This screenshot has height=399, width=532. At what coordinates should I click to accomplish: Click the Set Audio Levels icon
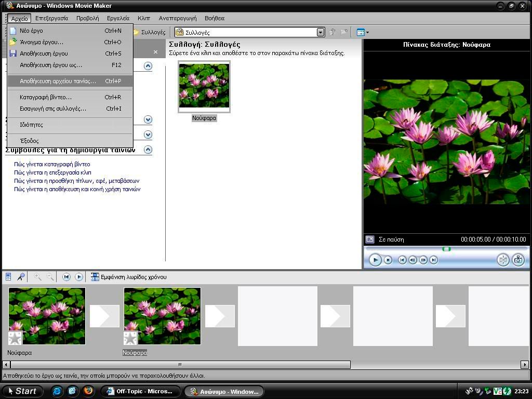tap(9, 277)
